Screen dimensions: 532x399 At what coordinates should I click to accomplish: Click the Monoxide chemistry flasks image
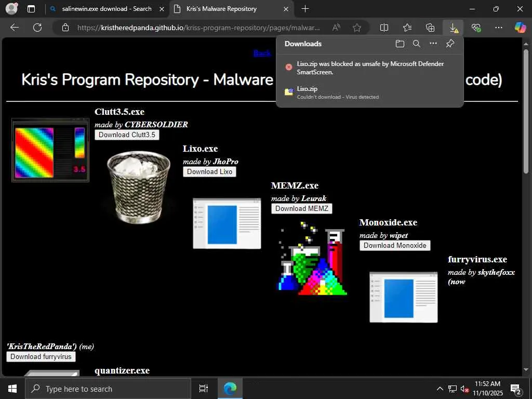click(x=312, y=259)
